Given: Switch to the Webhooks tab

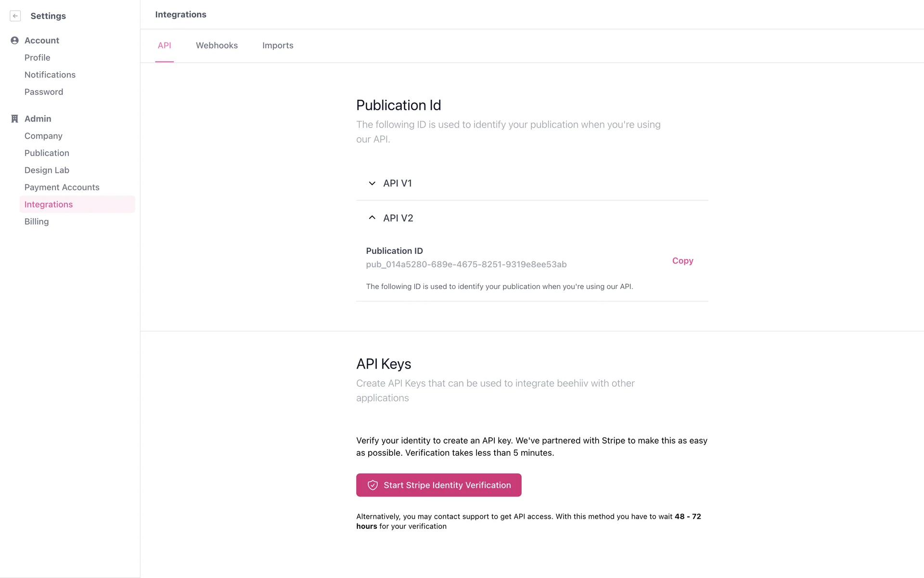Looking at the screenshot, I should [217, 45].
